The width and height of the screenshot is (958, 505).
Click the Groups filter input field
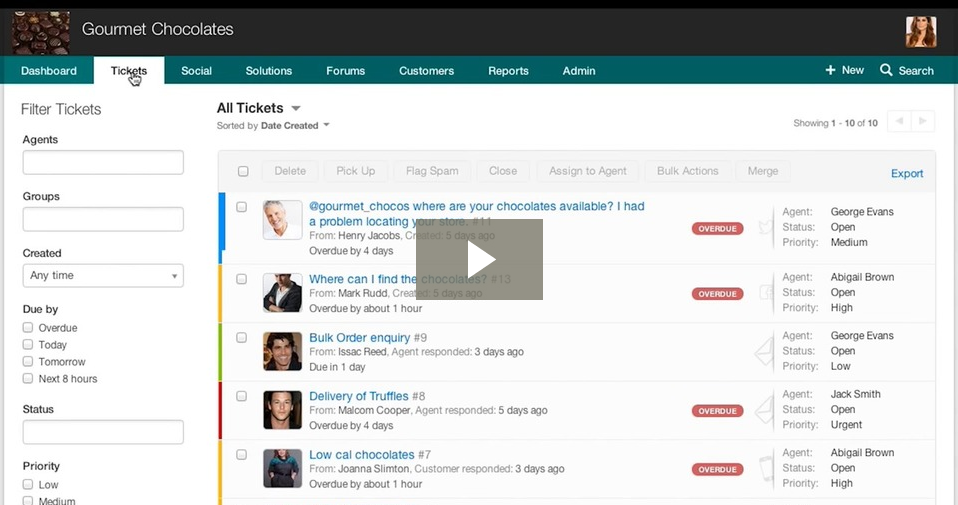pos(103,219)
